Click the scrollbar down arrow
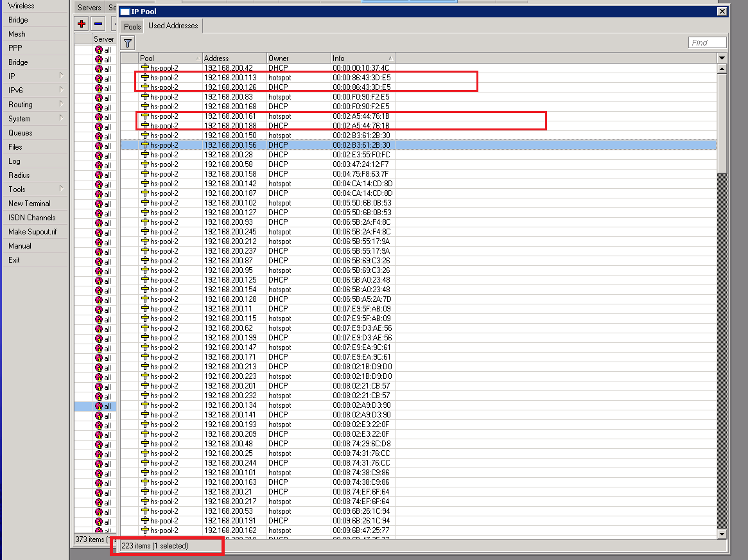 (x=722, y=534)
